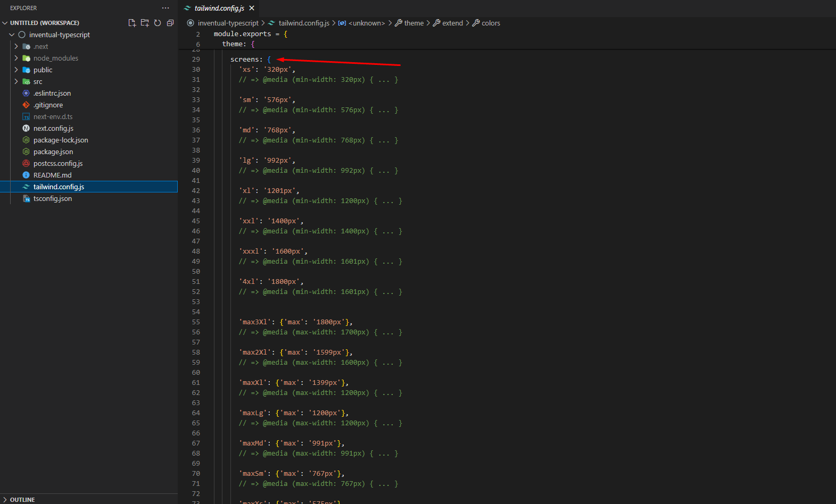Open README.md file
This screenshot has width=836, height=504.
coord(52,175)
